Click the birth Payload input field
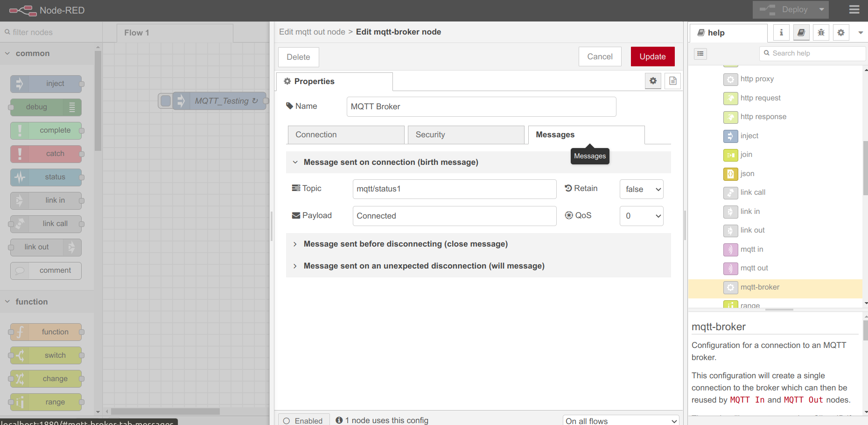This screenshot has height=425, width=868. click(x=455, y=216)
